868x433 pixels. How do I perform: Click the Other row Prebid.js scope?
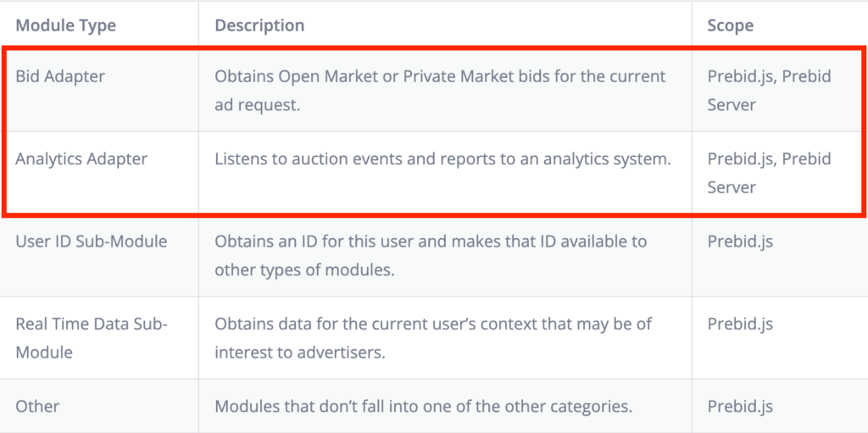click(x=740, y=407)
